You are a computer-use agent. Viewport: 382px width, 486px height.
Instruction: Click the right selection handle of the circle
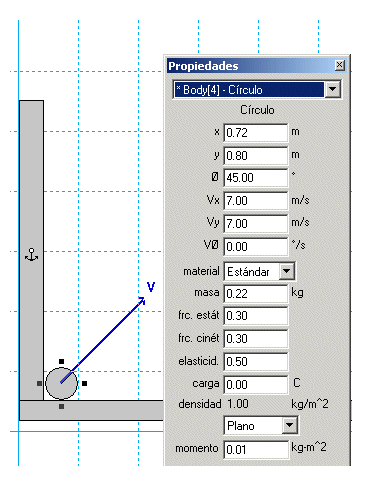click(85, 384)
